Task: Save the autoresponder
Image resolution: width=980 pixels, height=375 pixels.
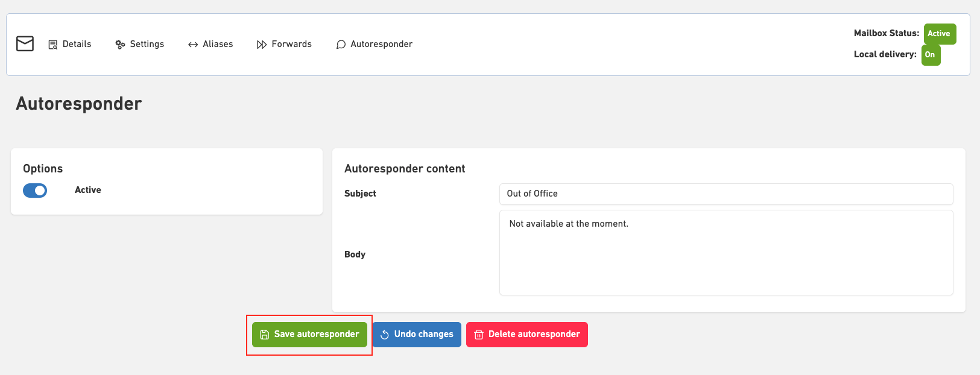Action: (309, 335)
